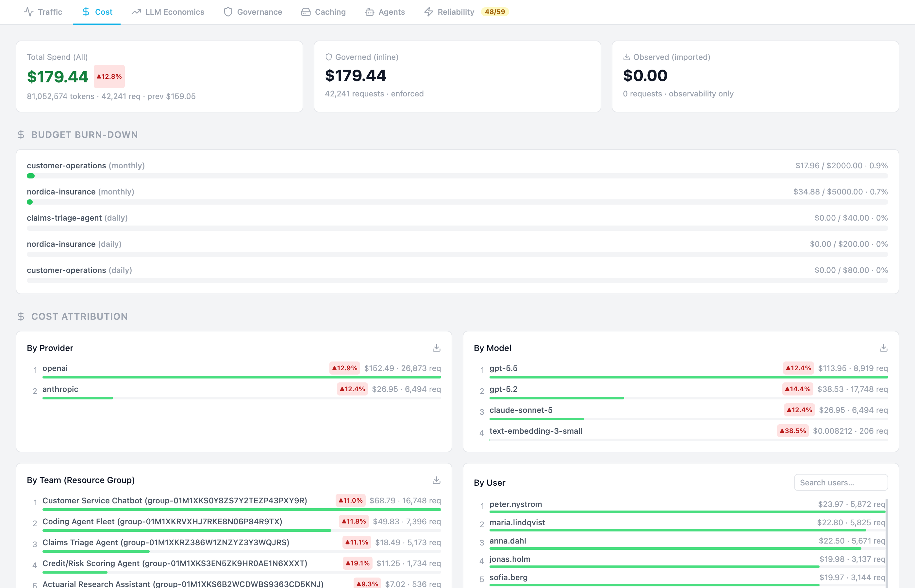The image size is (915, 588).
Task: Switch to the Traffic tab
Action: click(43, 12)
